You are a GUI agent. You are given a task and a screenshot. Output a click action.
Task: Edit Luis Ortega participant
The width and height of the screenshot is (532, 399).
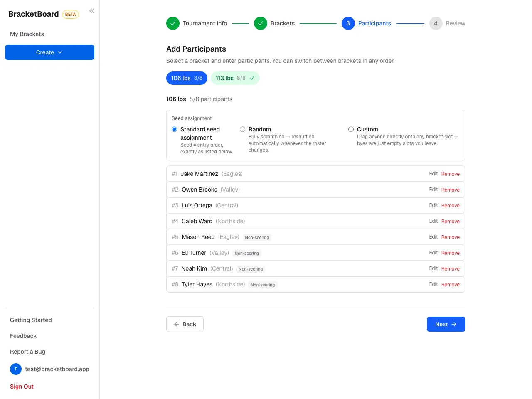[433, 205]
